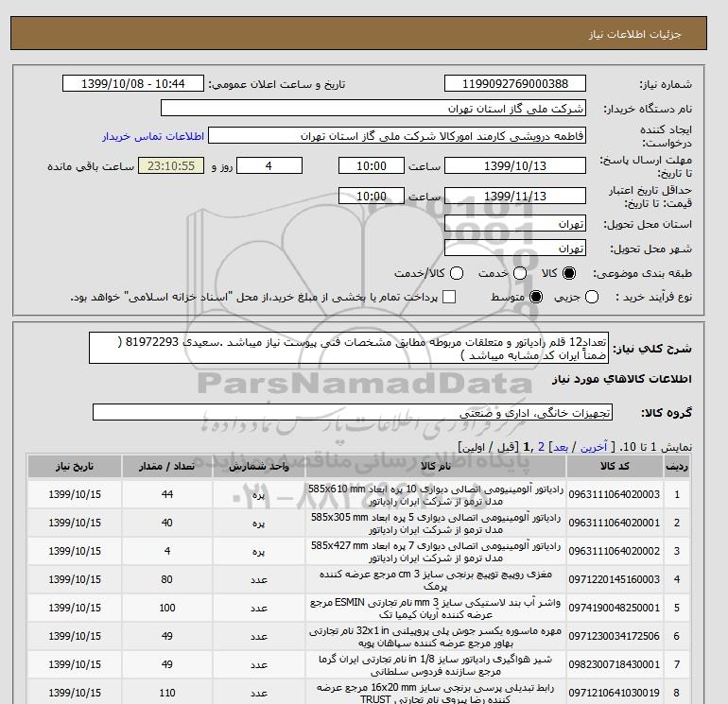The width and height of the screenshot is (728, 704).
Task: Select item code 0982300718430001
Action: [615, 664]
